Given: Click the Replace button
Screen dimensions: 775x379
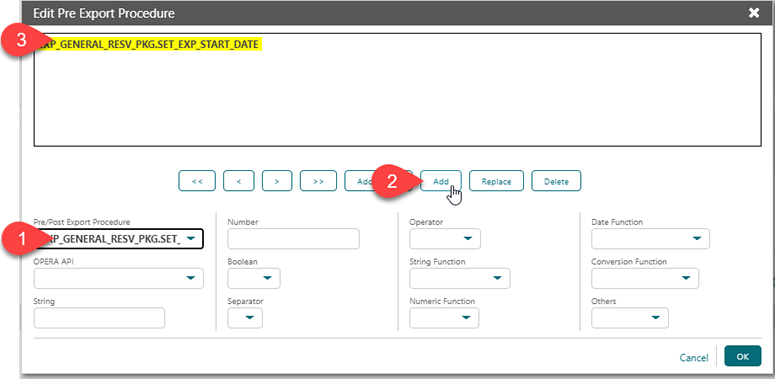Looking at the screenshot, I should coord(496,181).
